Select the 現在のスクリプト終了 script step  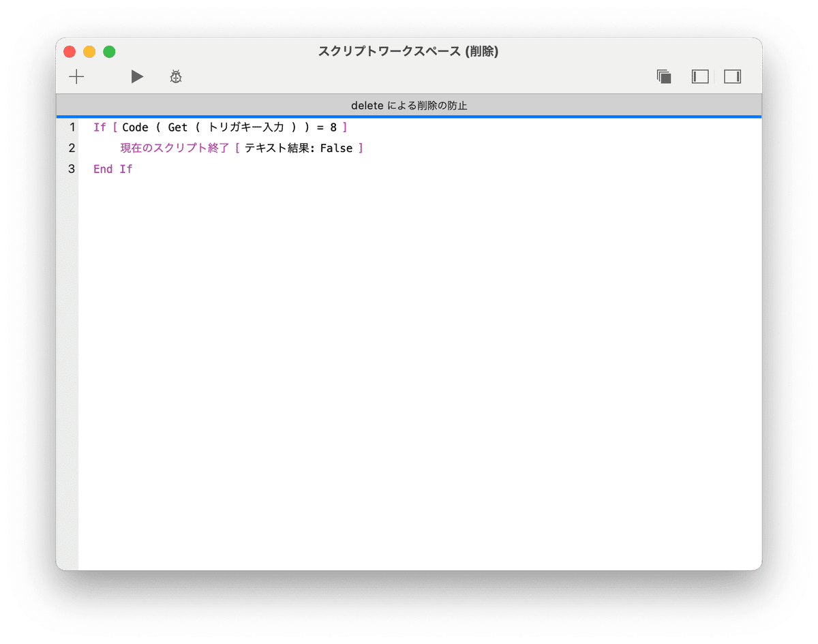coord(173,148)
